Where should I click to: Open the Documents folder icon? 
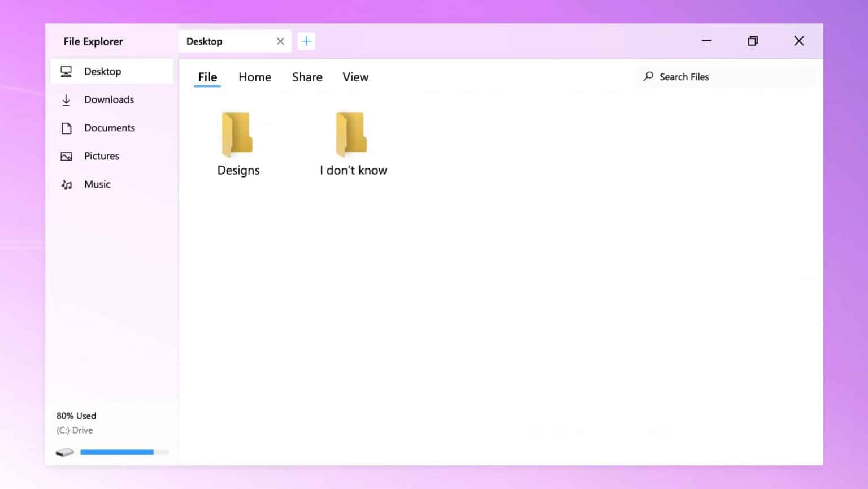pyautogui.click(x=67, y=128)
